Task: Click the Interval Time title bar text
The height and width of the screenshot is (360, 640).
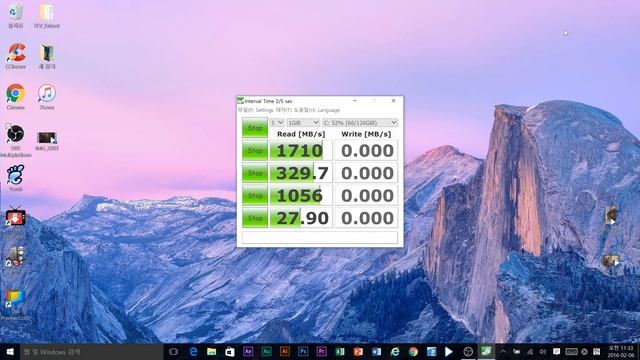Action: click(x=268, y=101)
